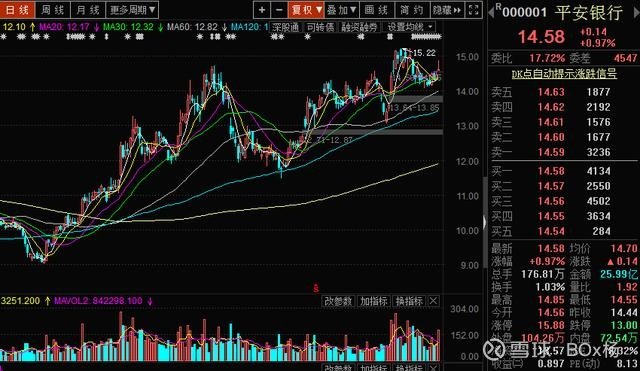Click the 委比 value 17.72%
The width and height of the screenshot is (640, 371).
(x=547, y=58)
